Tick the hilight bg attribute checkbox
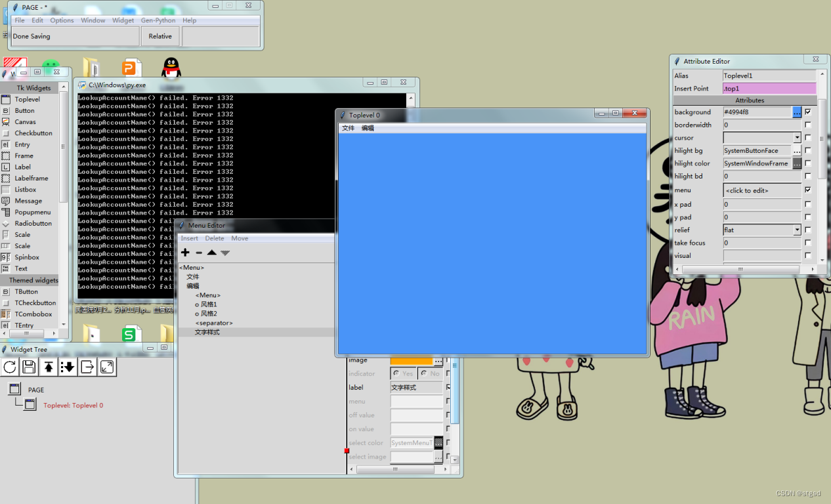This screenshot has width=831, height=504. point(807,150)
